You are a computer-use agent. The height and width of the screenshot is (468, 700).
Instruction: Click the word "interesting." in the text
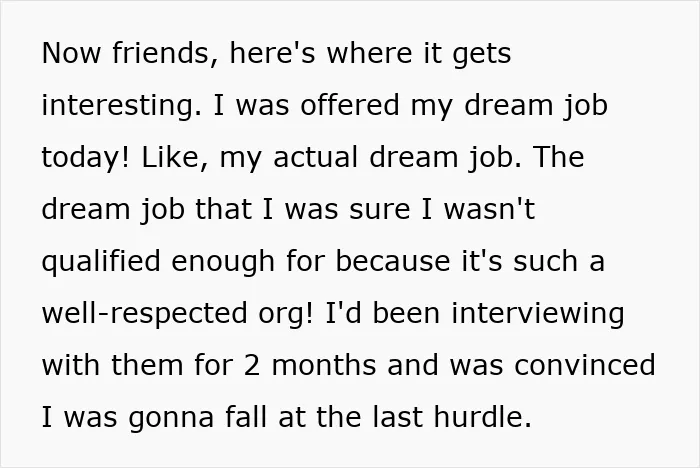[x=122, y=107]
